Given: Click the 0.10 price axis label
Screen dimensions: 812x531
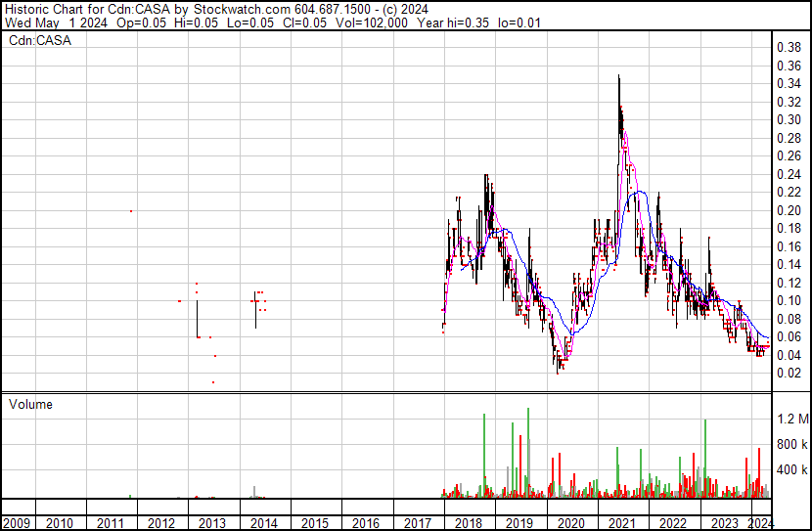Looking at the screenshot, I should coord(789,300).
